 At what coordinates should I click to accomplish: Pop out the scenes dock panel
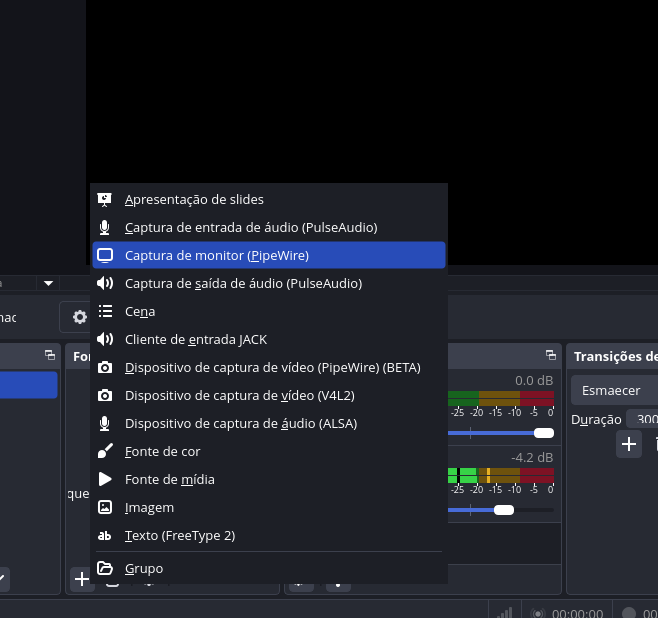[x=50, y=355]
